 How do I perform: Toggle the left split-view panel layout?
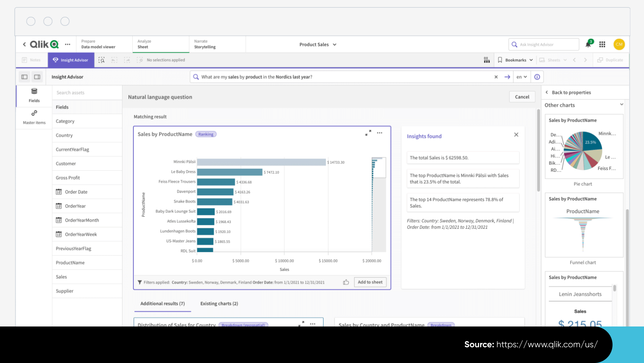(24, 77)
